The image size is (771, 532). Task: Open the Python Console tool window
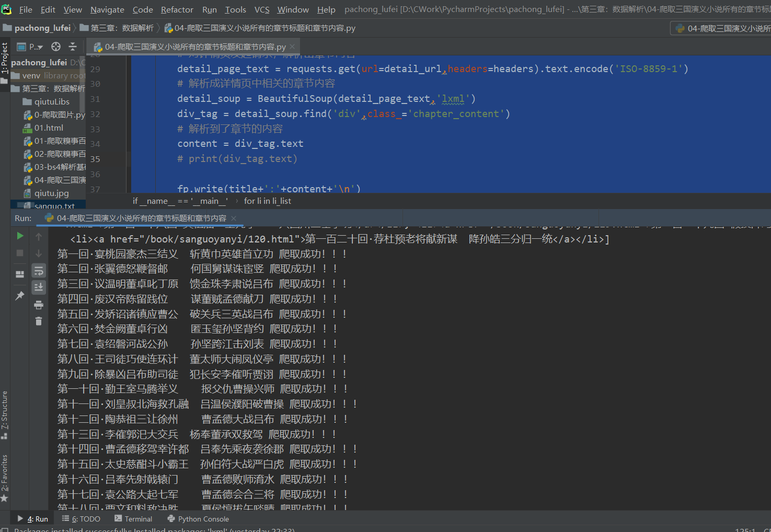tap(198, 519)
